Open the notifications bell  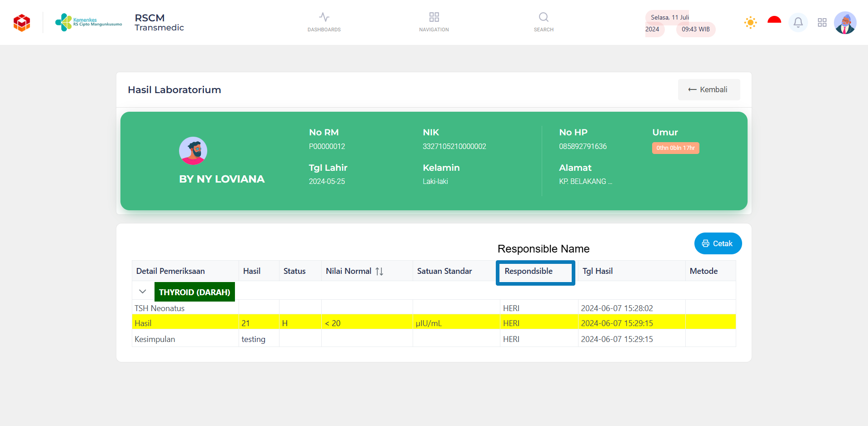pyautogui.click(x=798, y=22)
